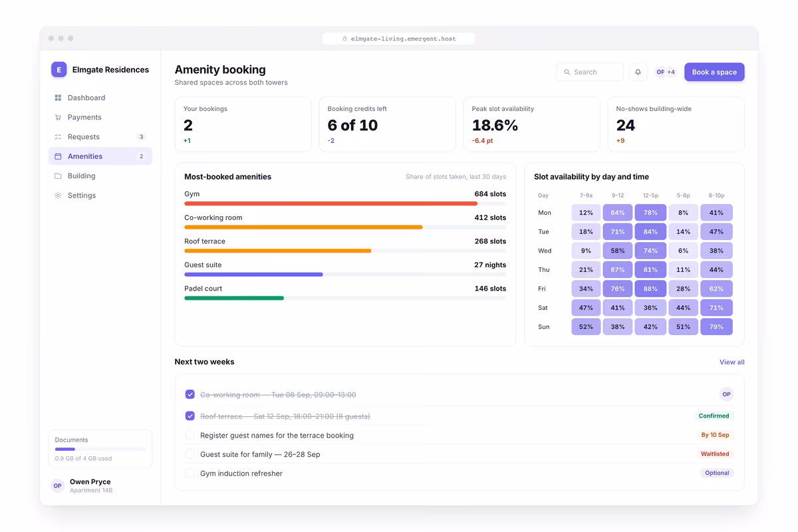Open the No-shows building-wide card

click(x=676, y=124)
